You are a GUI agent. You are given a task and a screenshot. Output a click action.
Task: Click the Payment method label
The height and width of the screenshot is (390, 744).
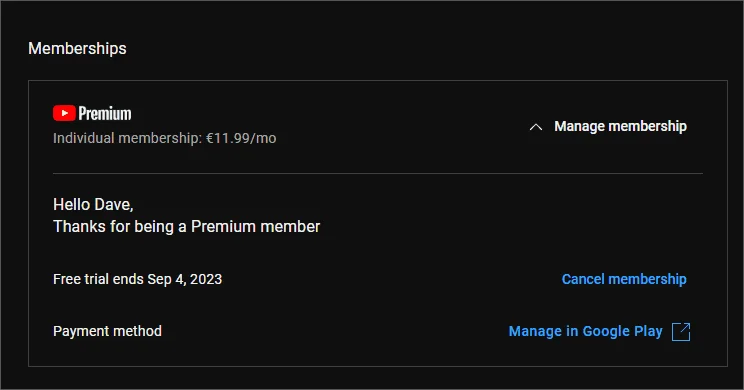[x=107, y=331]
